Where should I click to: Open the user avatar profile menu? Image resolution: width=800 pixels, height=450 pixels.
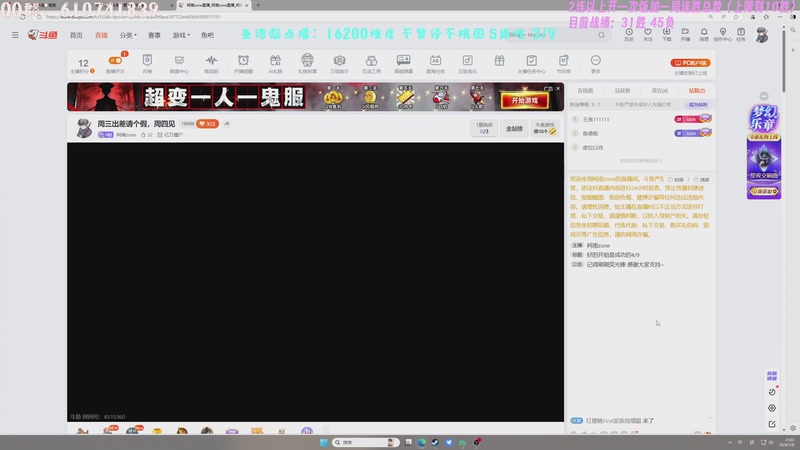(x=762, y=35)
